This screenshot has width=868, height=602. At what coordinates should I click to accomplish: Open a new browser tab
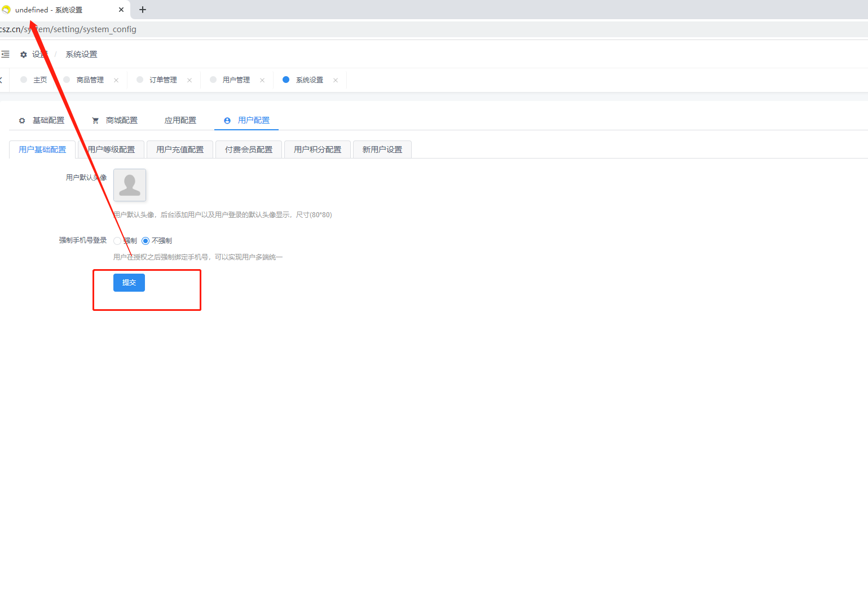pyautogui.click(x=143, y=10)
